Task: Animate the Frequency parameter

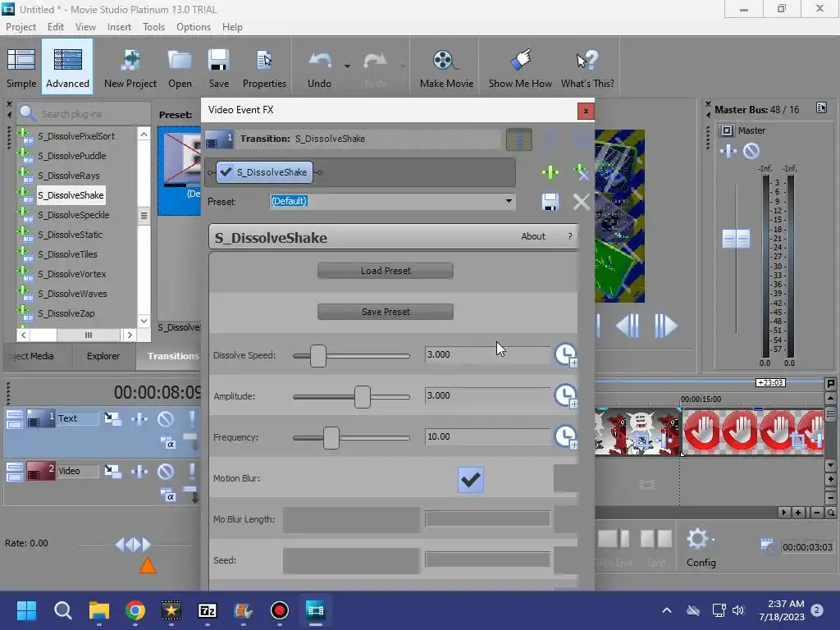Action: coord(565,436)
